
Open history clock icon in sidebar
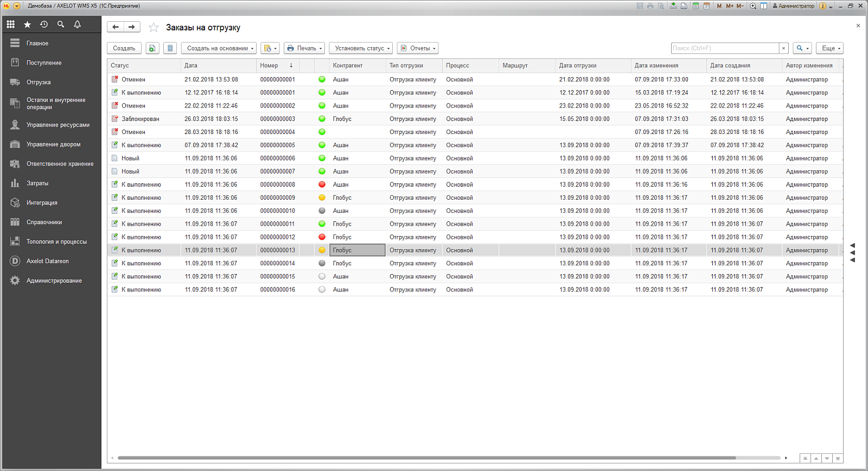[44, 24]
